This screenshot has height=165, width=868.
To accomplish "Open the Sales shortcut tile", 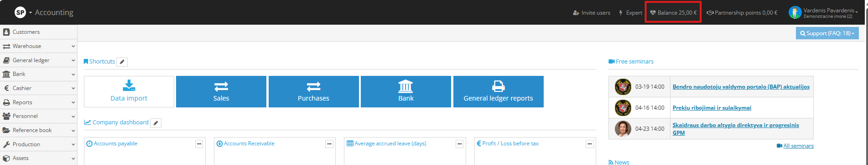I will (x=221, y=91).
